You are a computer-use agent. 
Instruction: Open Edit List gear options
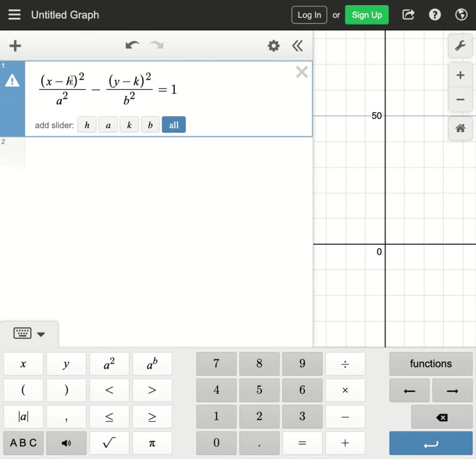coord(274,46)
